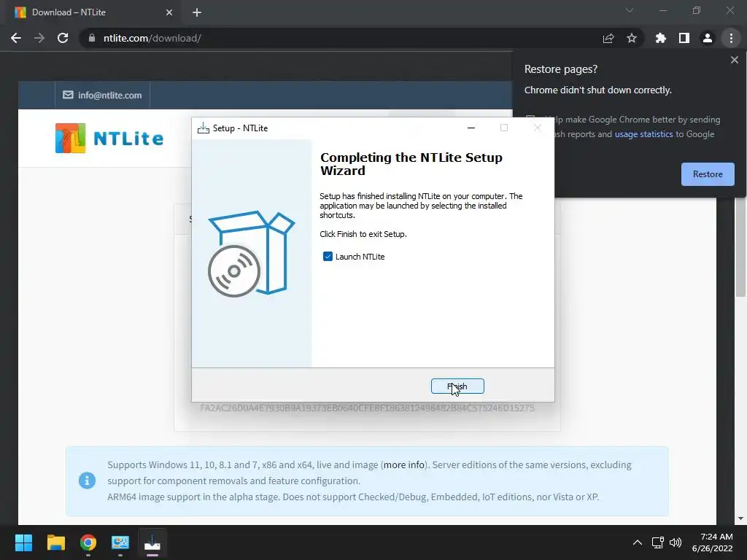
Task: Open Chrome tab search chevron
Action: tap(630, 10)
